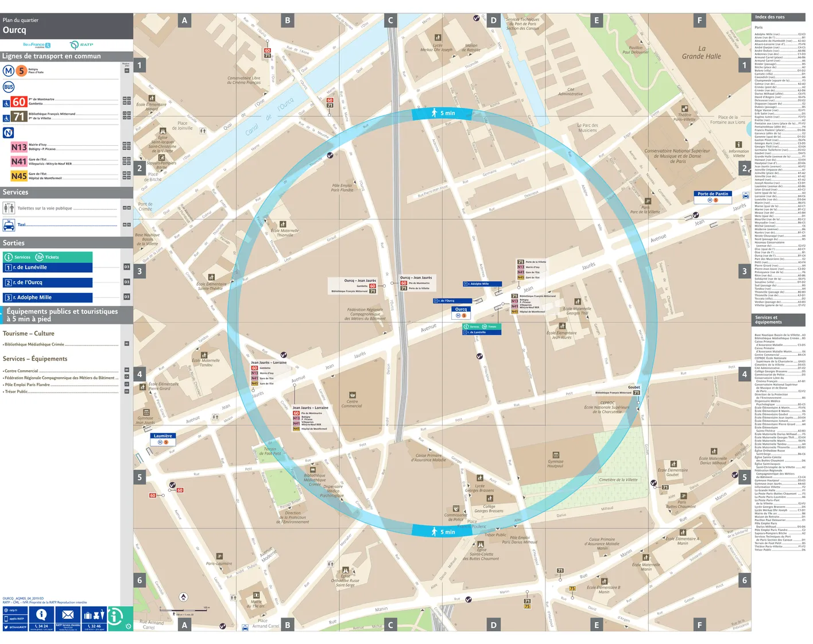Screen dimensions: 813x644
Task: Click the Centre Commercial shopping basket icon on the map
Action: pyautogui.click(x=352, y=394)
